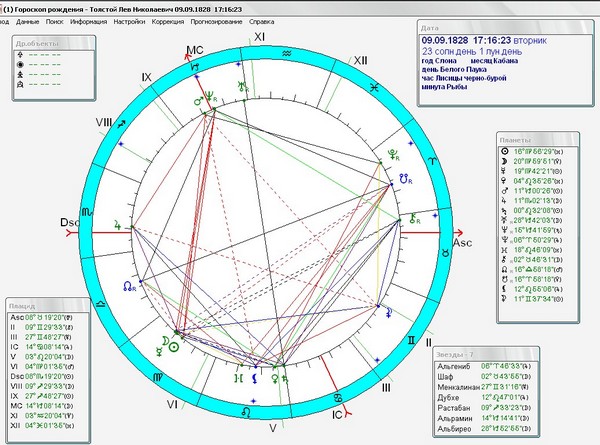600x445 pixels.
Task: Open the Прогнозирование menu
Action: (217, 22)
